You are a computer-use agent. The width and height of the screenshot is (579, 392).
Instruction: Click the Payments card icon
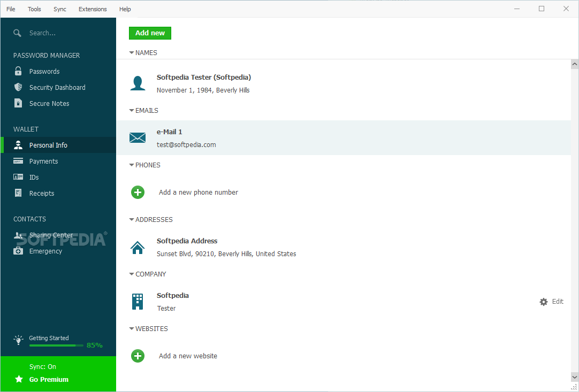click(x=18, y=161)
